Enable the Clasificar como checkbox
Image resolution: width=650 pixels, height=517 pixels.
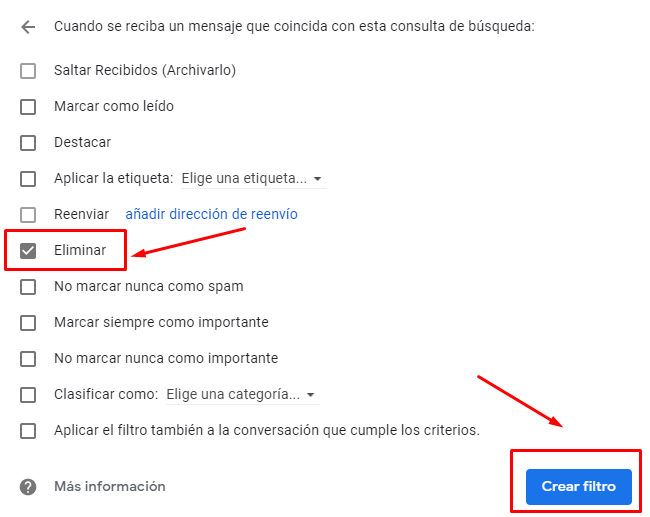coord(28,395)
